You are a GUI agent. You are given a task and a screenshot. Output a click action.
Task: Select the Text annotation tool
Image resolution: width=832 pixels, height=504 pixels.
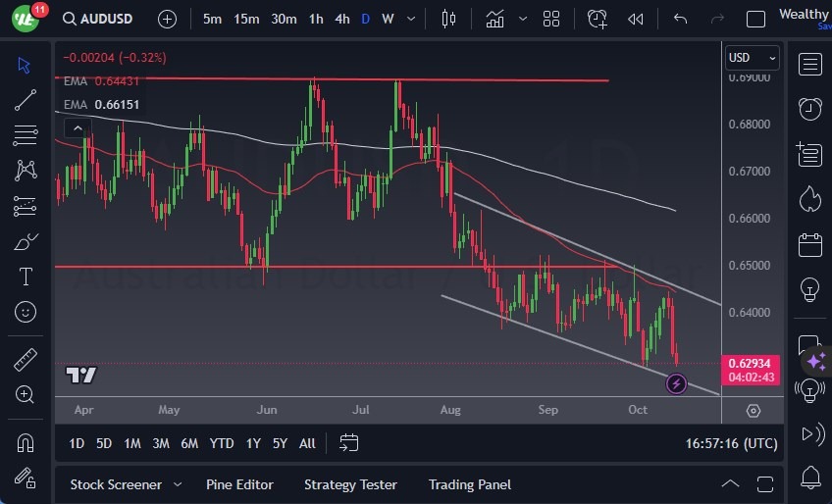click(26, 277)
